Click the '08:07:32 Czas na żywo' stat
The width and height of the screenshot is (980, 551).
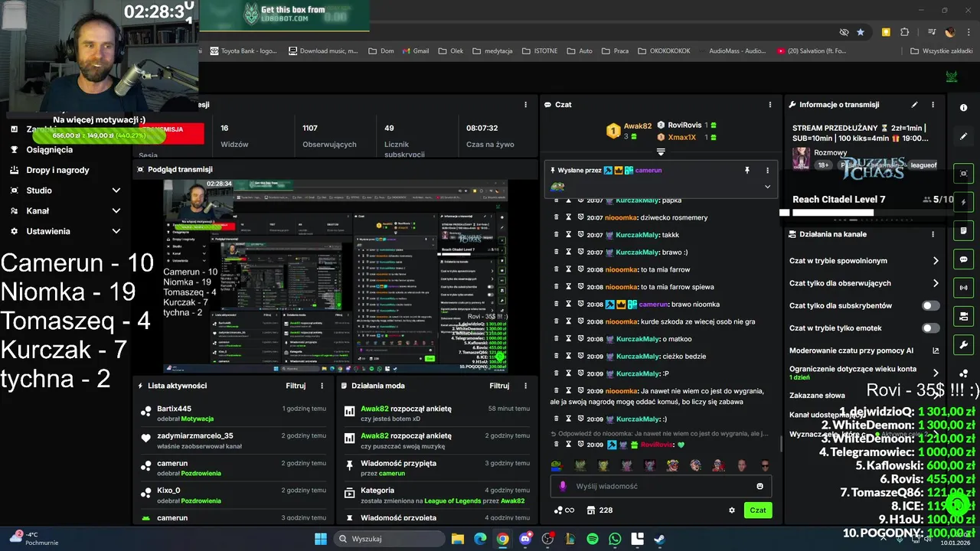490,136
